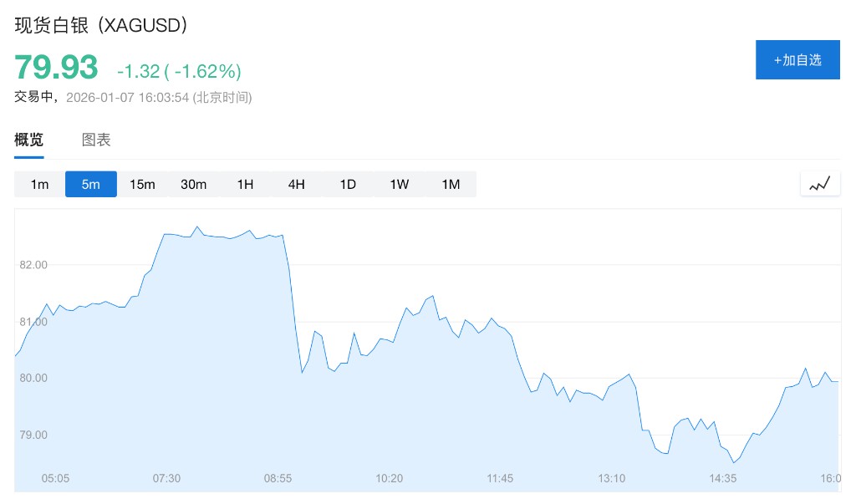Screen dimensions: 856x504
Task: Click the 08:55 time axis label
Action: 278,479
